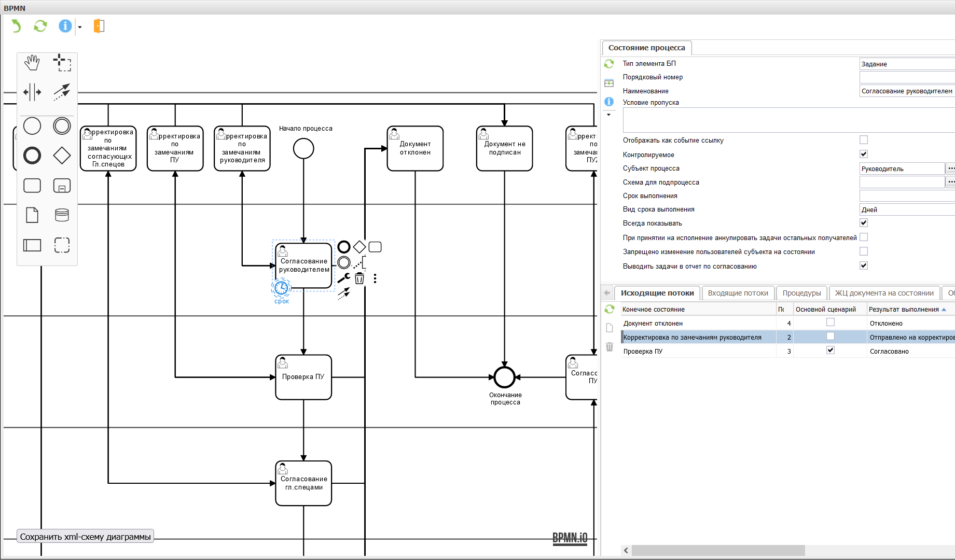Open 'Субъект процесса' ellipsis selector
The width and height of the screenshot is (955, 560).
[x=950, y=169]
